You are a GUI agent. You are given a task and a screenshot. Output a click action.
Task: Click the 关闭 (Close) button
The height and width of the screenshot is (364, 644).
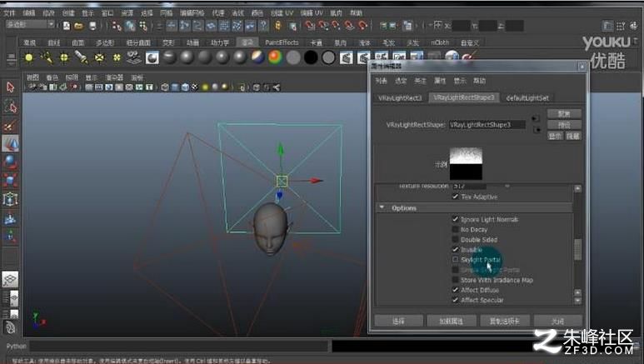tap(557, 321)
